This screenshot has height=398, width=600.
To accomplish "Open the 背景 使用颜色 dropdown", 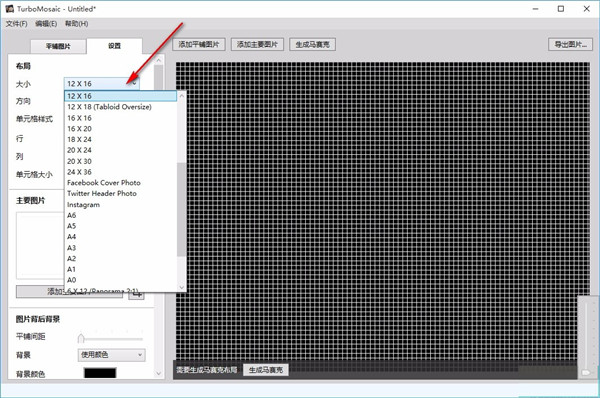I will [x=111, y=355].
